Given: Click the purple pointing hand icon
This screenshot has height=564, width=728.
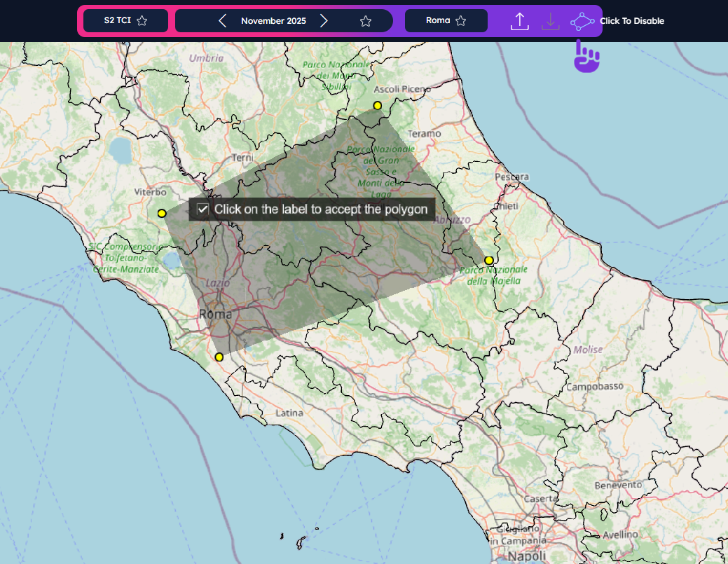Looking at the screenshot, I should click(x=587, y=56).
